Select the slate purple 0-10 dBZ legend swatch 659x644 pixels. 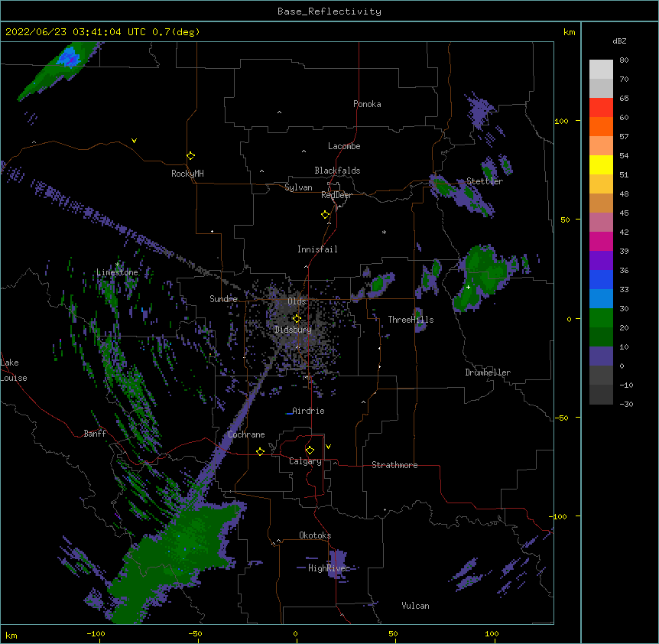point(601,356)
